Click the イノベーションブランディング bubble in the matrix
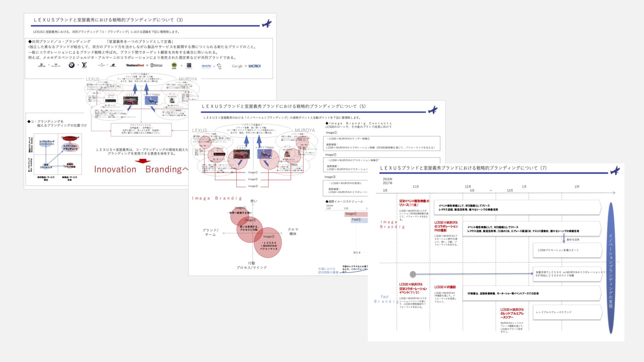Image resolution: width=644 pixels, height=362 pixels. point(70,147)
